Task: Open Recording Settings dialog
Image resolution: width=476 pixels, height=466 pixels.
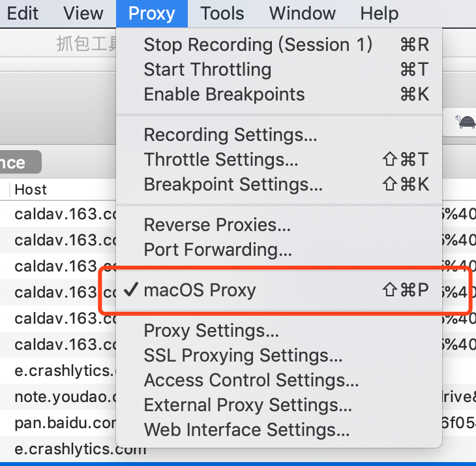Action: pyautogui.click(x=279, y=134)
